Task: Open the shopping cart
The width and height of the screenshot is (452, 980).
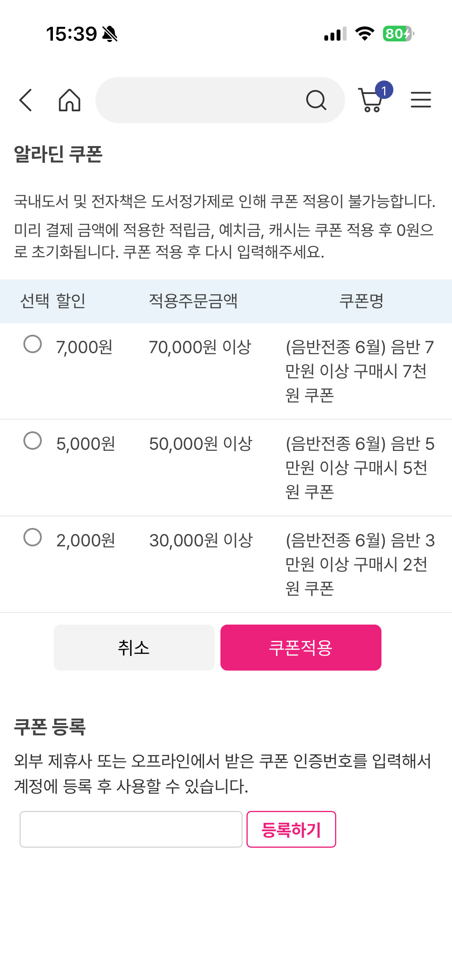Action: point(371,100)
